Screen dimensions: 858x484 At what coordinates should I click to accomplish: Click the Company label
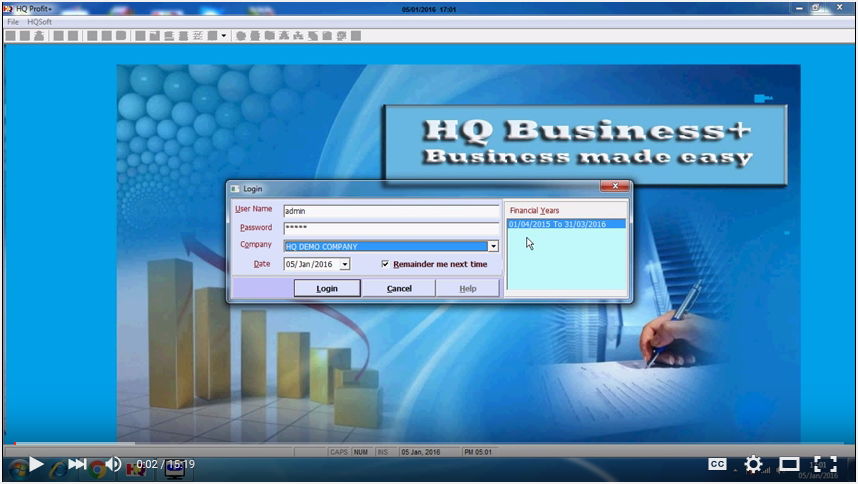256,244
